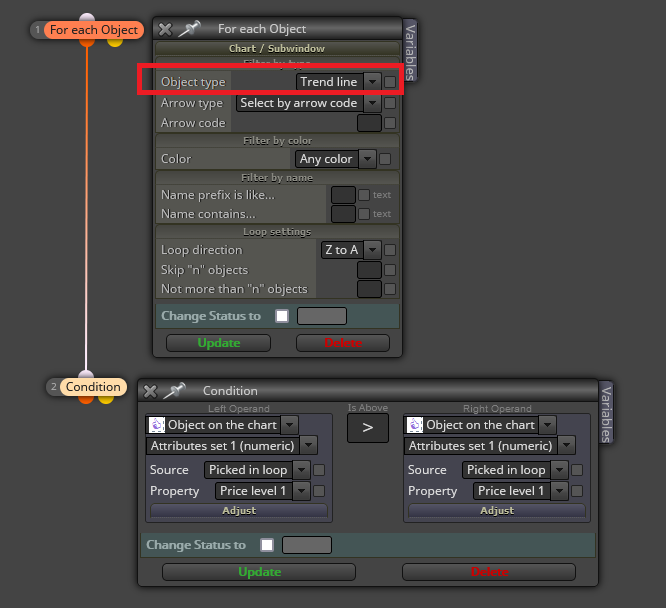Toggle text checkbox for Name prefix
This screenshot has width=666, height=608.
coord(364,195)
